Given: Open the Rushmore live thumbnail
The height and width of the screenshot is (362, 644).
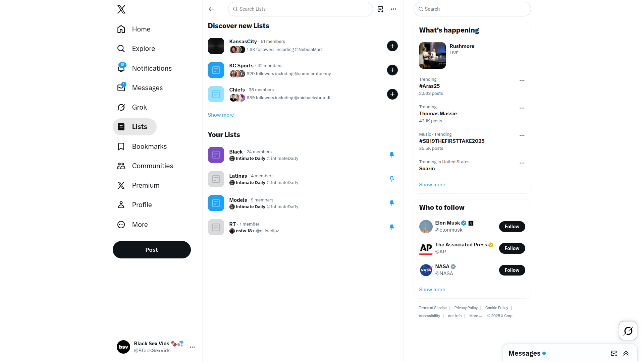Looking at the screenshot, I should tap(432, 55).
